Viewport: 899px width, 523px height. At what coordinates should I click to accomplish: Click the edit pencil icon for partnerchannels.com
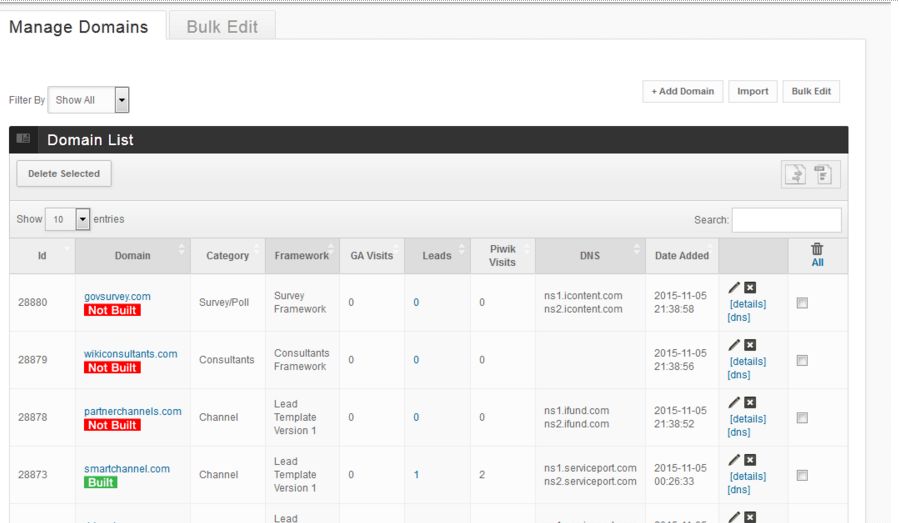734,402
